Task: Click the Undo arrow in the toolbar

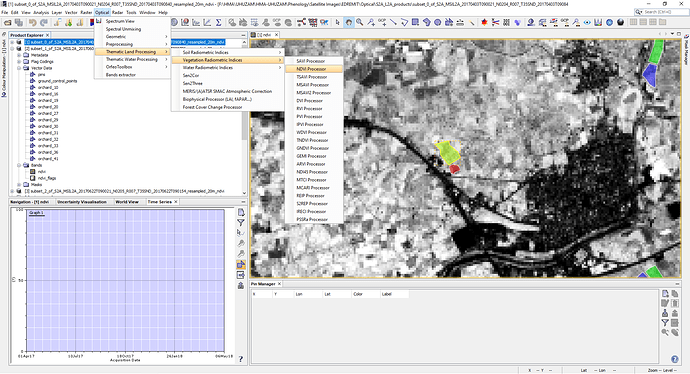Action: 32,22
